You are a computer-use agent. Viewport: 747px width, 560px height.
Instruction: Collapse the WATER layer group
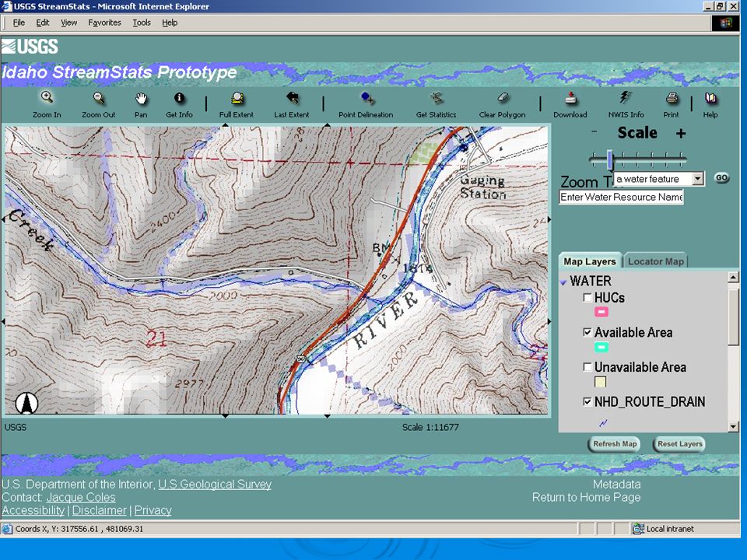[x=564, y=282]
